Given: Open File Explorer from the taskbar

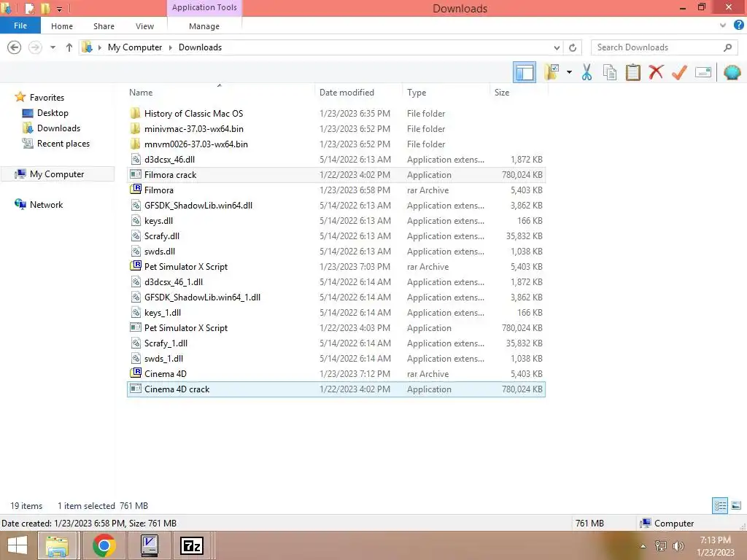Looking at the screenshot, I should (x=57, y=545).
